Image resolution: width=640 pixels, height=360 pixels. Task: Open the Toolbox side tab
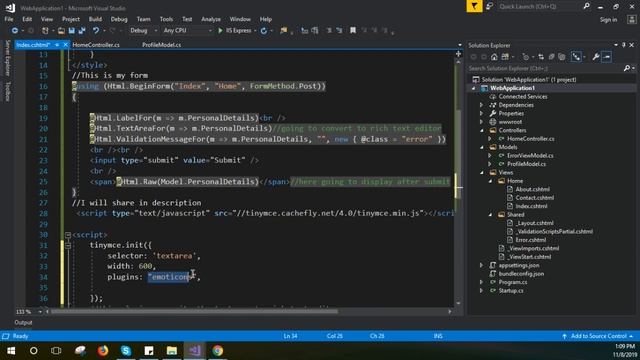click(7, 91)
